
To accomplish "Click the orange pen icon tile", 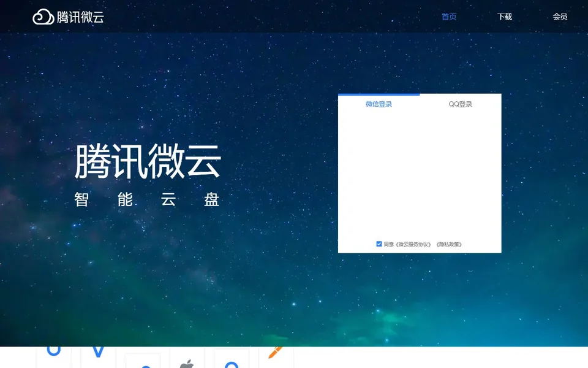I will [276, 358].
